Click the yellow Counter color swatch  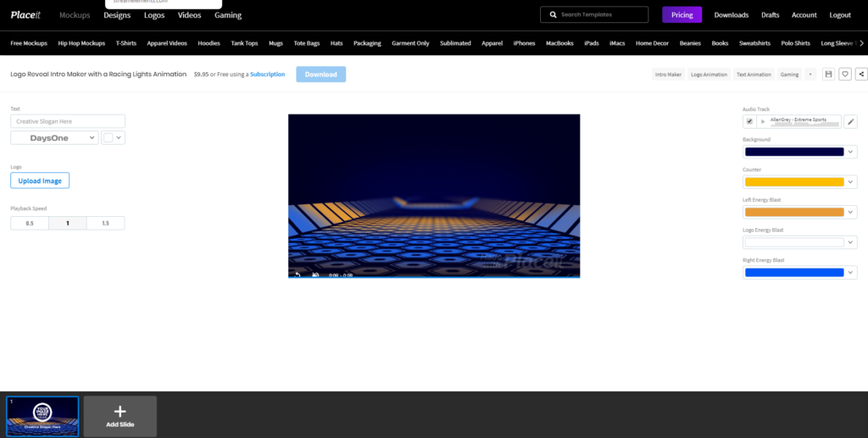(x=793, y=182)
